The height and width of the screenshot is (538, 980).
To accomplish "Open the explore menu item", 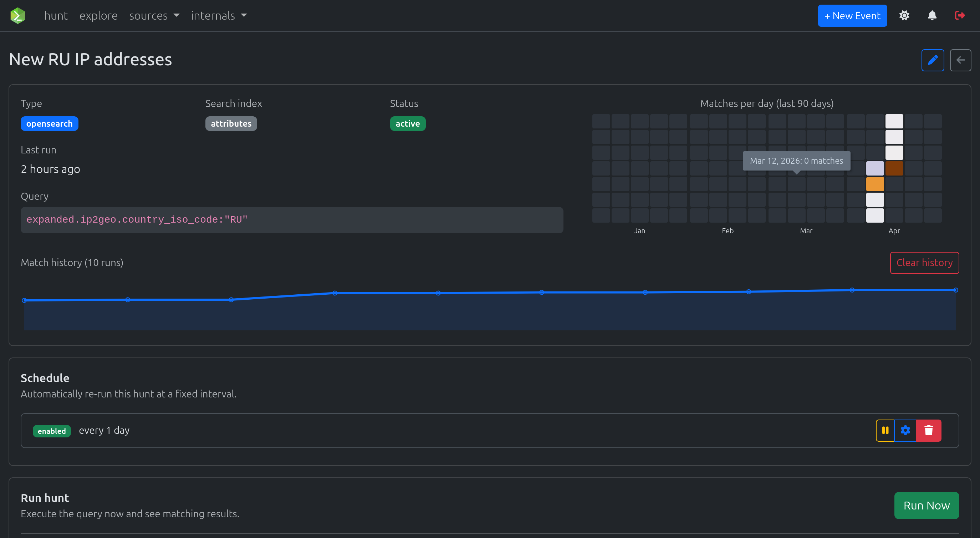I will 98,16.
